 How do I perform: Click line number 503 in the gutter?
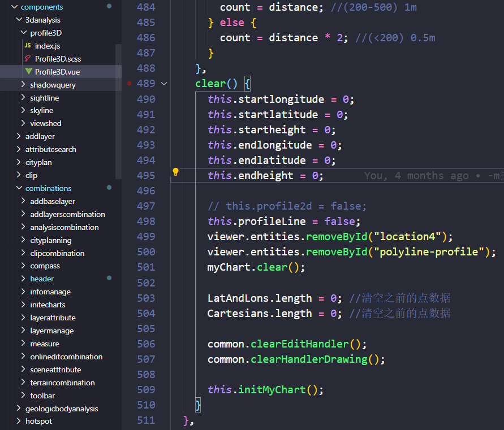pyautogui.click(x=146, y=298)
